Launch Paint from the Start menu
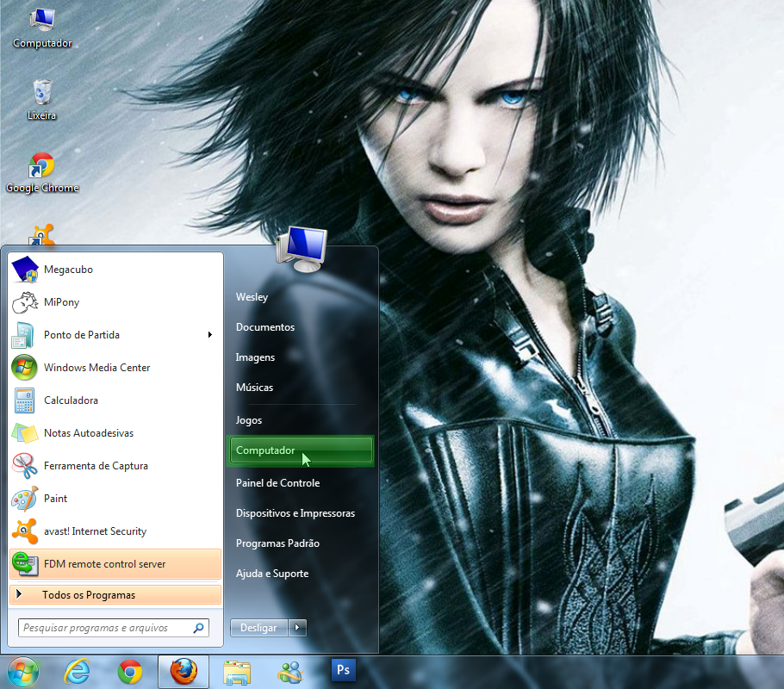The image size is (784, 689). tap(55, 499)
